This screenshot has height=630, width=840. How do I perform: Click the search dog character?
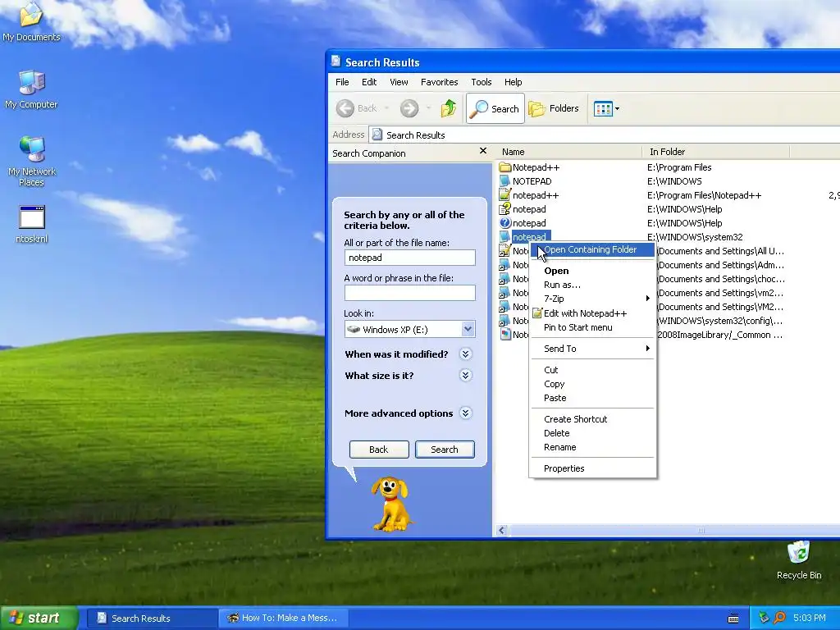[x=391, y=504]
